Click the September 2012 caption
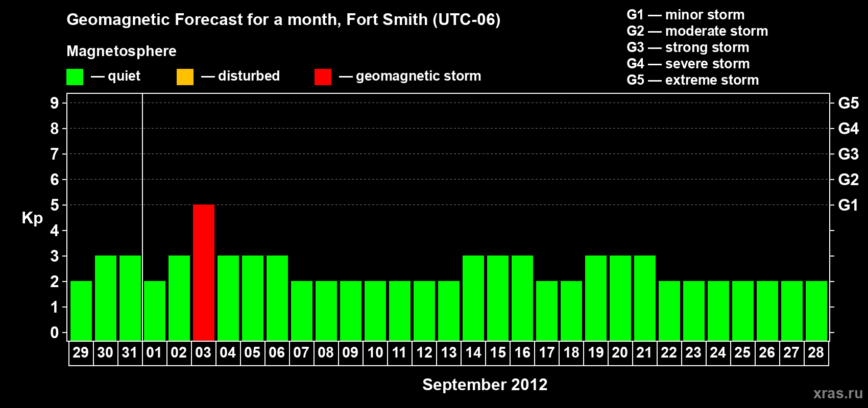The height and width of the screenshot is (408, 868). (485, 385)
